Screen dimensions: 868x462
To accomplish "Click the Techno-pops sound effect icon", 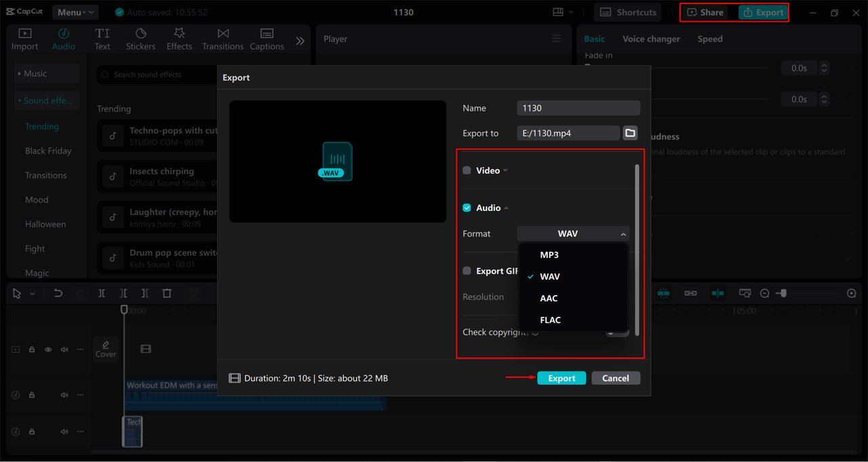I will (113, 136).
